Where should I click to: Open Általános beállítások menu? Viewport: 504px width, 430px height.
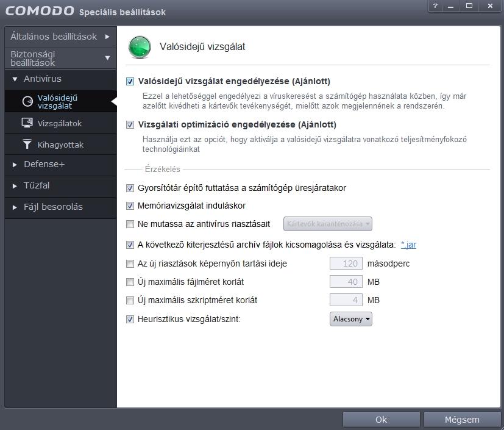point(60,37)
